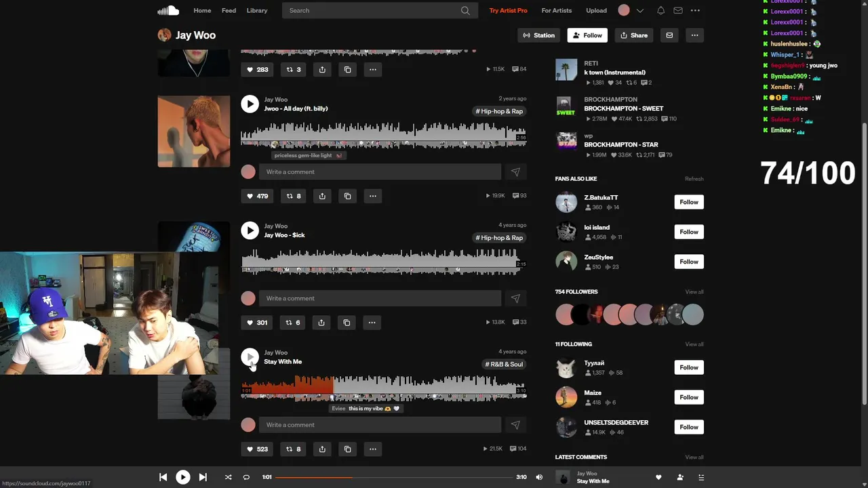Play Jay Woo - $ick track
The image size is (868, 488).
(x=250, y=230)
